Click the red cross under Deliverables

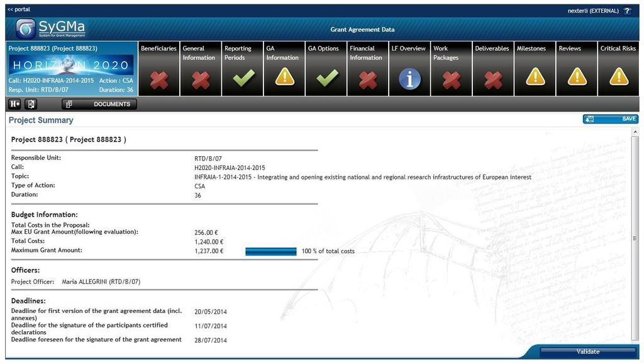[493, 80]
